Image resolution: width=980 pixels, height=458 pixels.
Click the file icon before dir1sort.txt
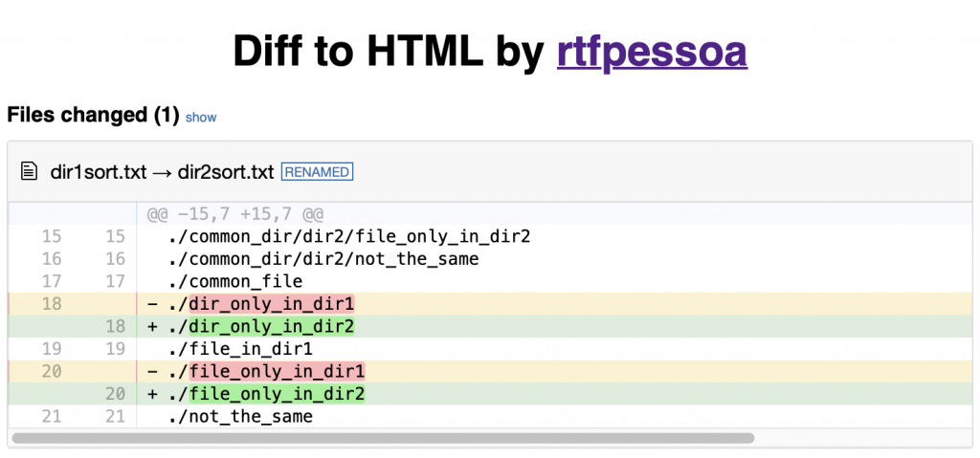pyautogui.click(x=30, y=171)
